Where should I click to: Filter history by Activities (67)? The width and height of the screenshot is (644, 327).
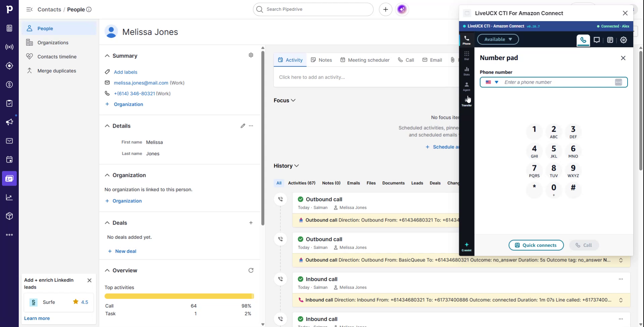pyautogui.click(x=302, y=183)
